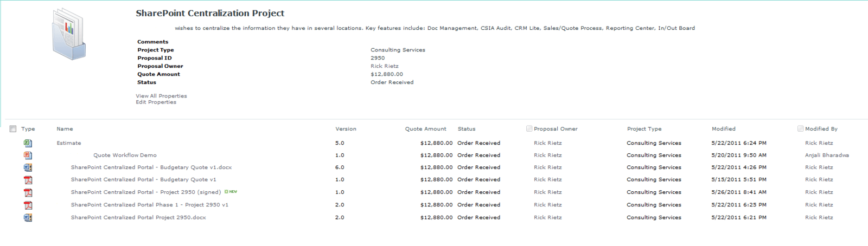
Task: Click the PowerPoint icon for Quote Workflow Demo
Action: click(x=28, y=155)
